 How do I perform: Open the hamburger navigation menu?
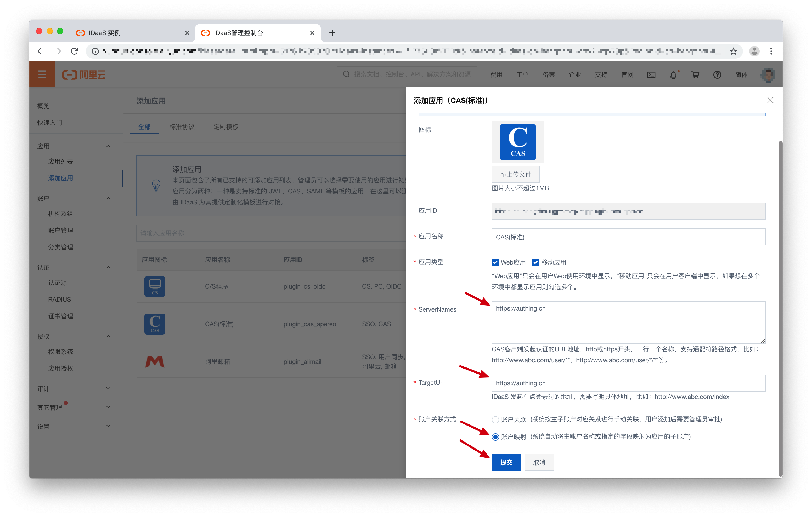tap(42, 74)
